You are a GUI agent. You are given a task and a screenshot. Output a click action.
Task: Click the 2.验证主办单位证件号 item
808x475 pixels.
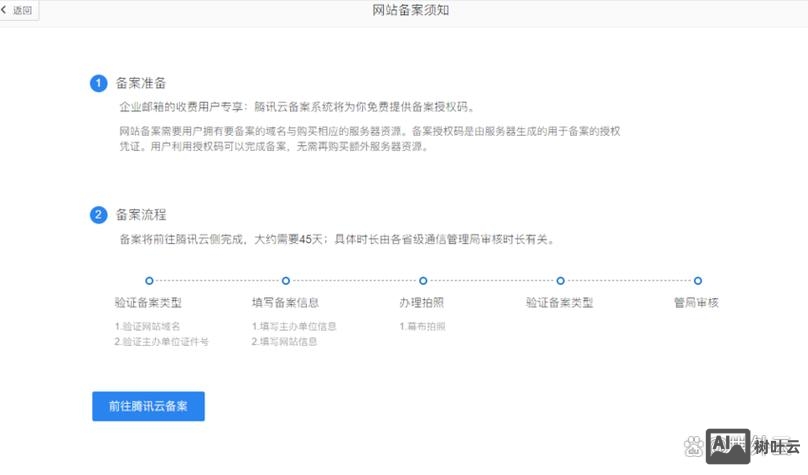[x=161, y=342]
